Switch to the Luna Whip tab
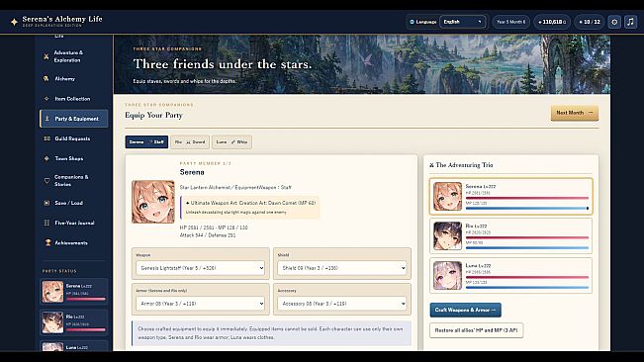Viewport: 644px width, 362px height. 232,142
